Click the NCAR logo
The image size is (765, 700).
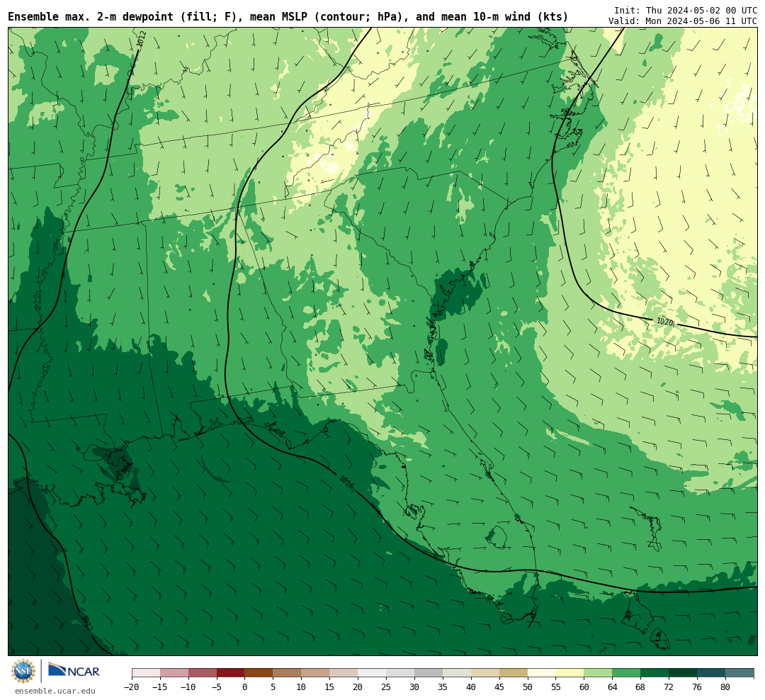pyautogui.click(x=74, y=670)
